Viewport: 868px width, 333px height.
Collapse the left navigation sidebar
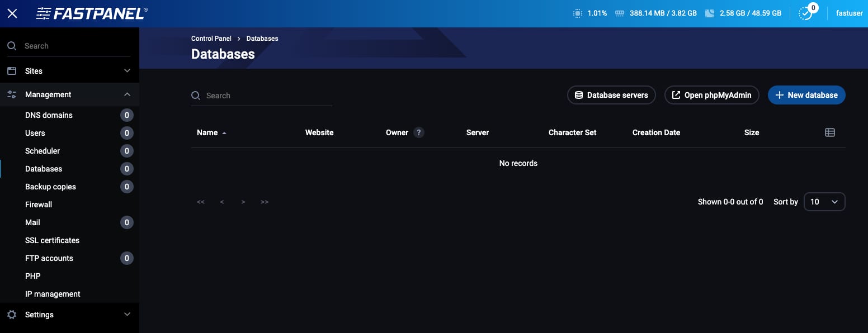[x=12, y=13]
